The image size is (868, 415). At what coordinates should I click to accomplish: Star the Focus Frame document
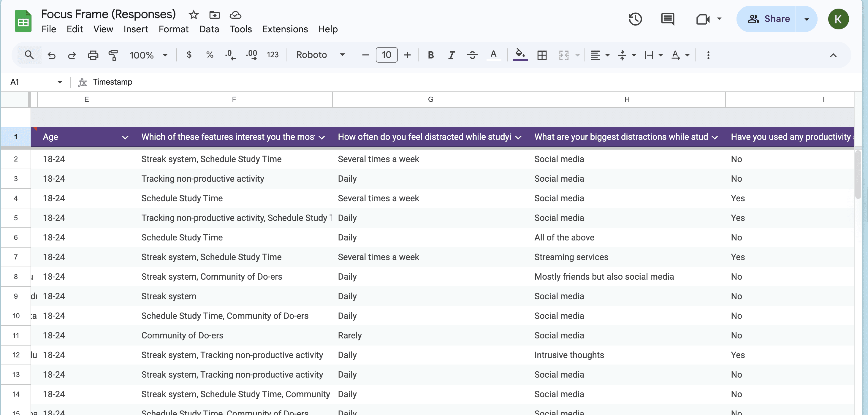pyautogui.click(x=194, y=15)
